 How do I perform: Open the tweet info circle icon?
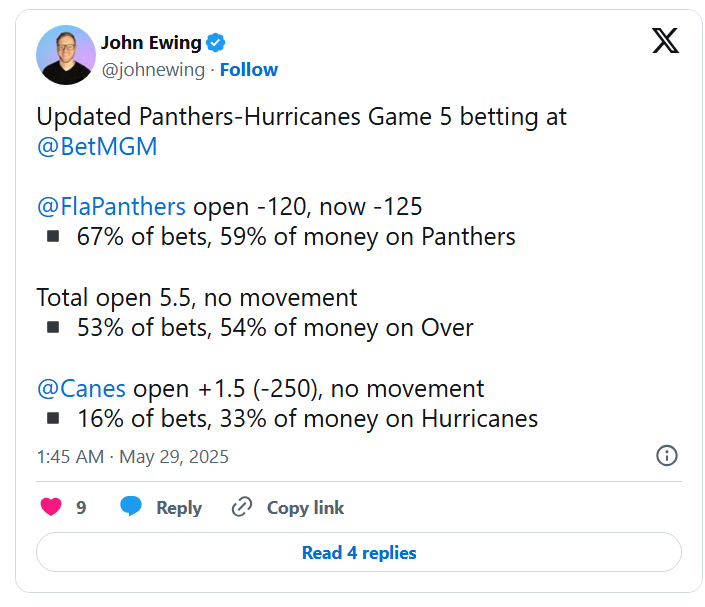(x=666, y=455)
